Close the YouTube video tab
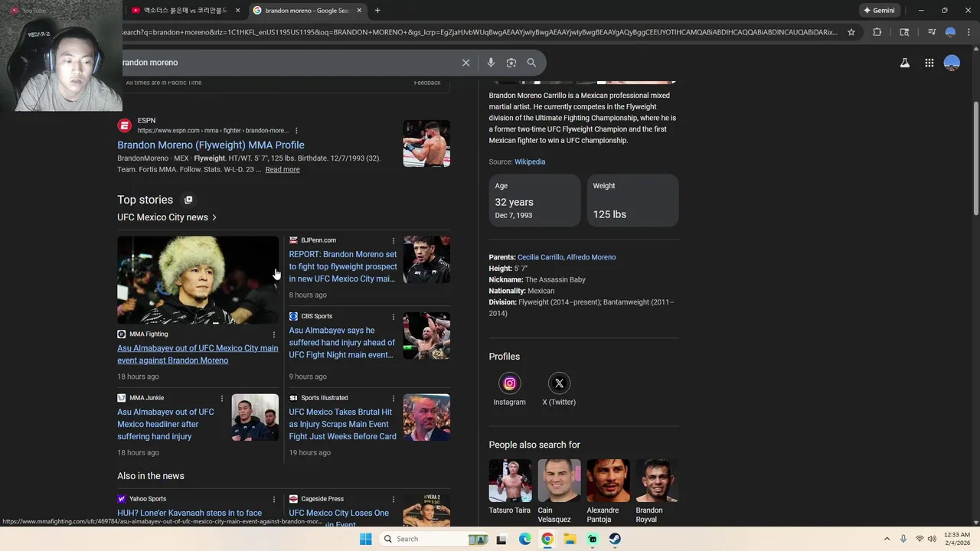Image resolution: width=980 pixels, height=551 pixels. click(x=237, y=11)
